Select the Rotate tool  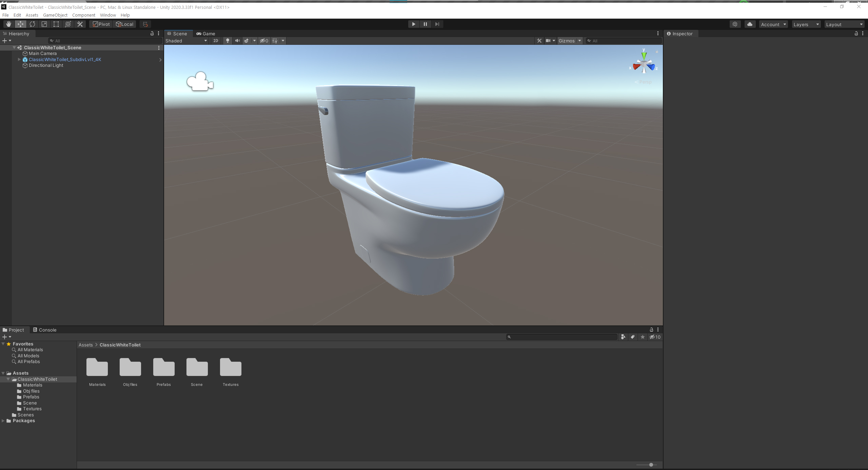tap(32, 24)
